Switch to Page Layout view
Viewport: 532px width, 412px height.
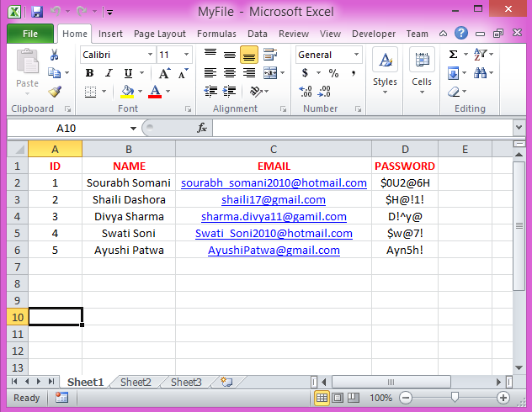pyautogui.click(x=338, y=398)
